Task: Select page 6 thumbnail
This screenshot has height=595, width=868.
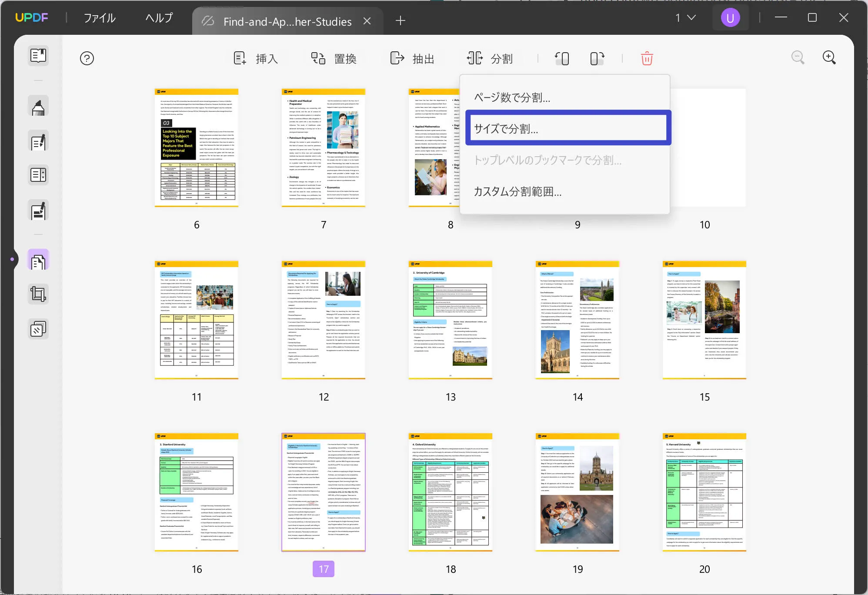Action: 197,148
